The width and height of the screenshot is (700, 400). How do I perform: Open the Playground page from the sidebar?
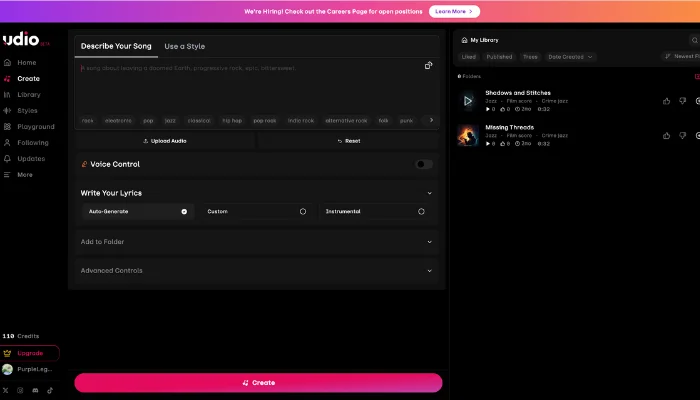tap(35, 127)
